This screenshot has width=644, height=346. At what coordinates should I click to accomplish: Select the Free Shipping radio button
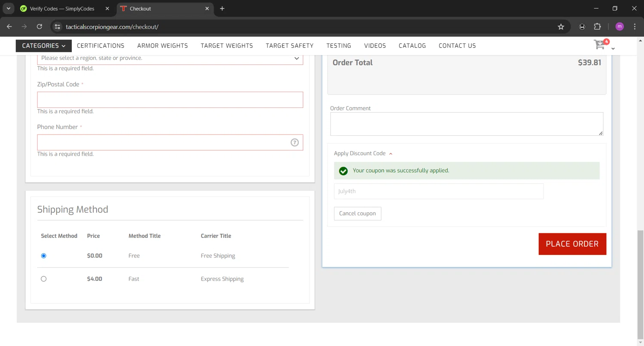[x=43, y=256]
